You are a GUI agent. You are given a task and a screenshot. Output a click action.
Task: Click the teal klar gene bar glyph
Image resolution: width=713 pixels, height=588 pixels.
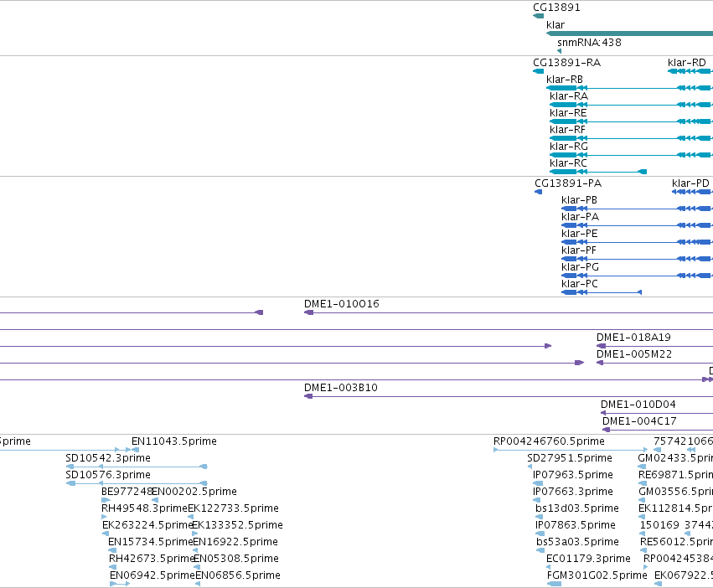(x=629, y=34)
